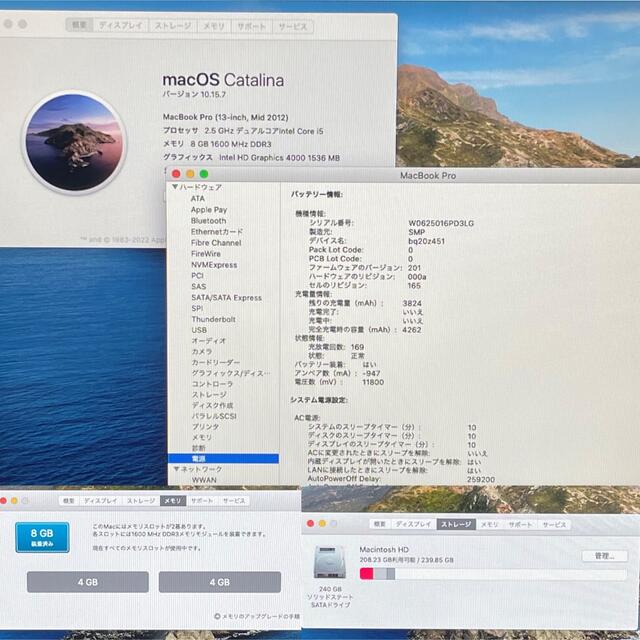Select メモリ tab in the Macintosh HD window
The image size is (640, 640).
pos(489,524)
